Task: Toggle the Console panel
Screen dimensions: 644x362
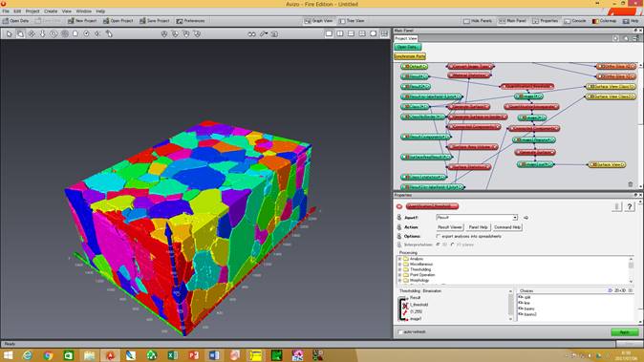Action: (x=576, y=20)
